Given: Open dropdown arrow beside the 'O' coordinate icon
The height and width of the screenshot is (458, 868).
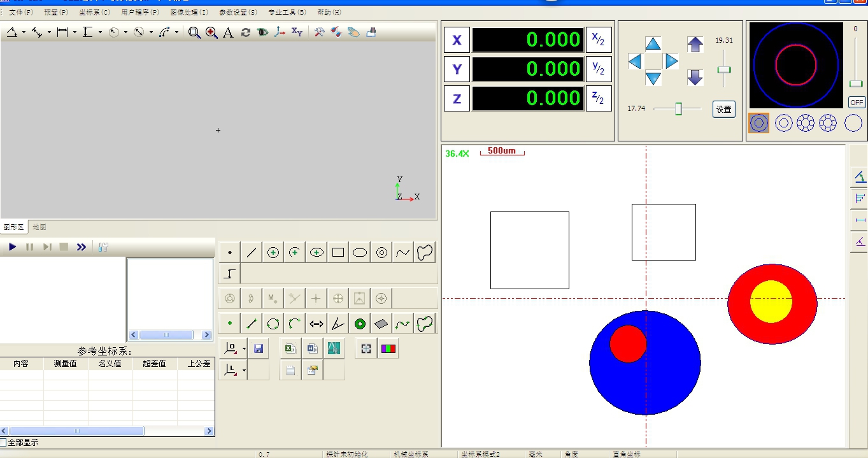Looking at the screenshot, I should click(x=244, y=348).
